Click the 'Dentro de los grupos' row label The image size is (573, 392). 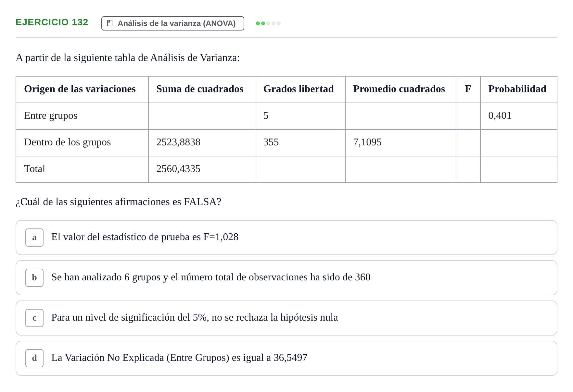[67, 142]
